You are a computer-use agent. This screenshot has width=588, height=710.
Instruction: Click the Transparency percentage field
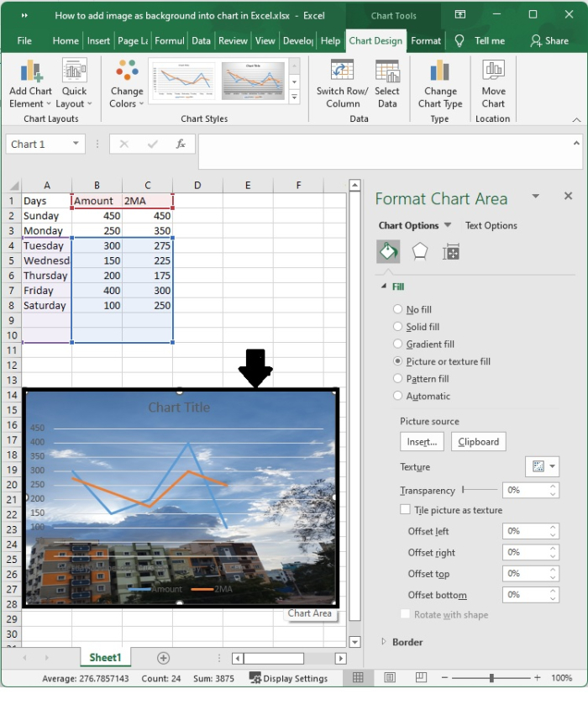pos(525,490)
